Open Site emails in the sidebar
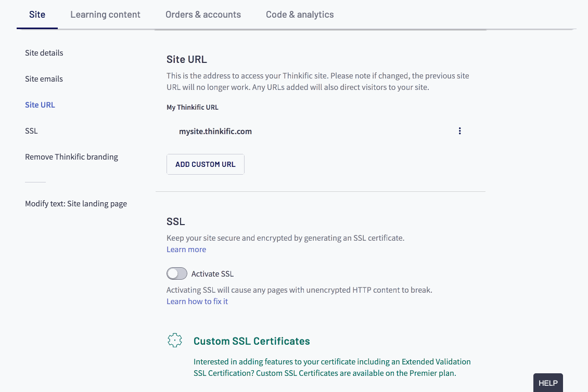This screenshot has height=392, width=588. pyautogui.click(x=44, y=79)
